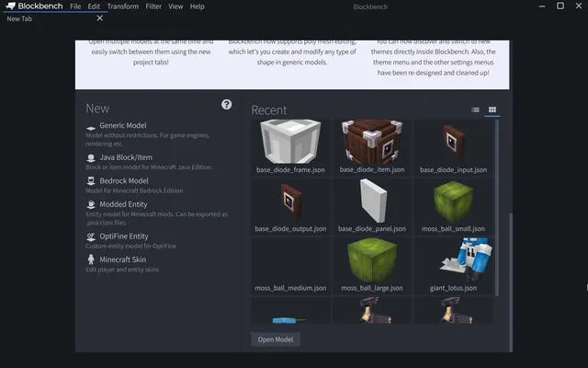The image size is (588, 368).
Task: Select the Minecraft Skin icon
Action: [x=91, y=259]
